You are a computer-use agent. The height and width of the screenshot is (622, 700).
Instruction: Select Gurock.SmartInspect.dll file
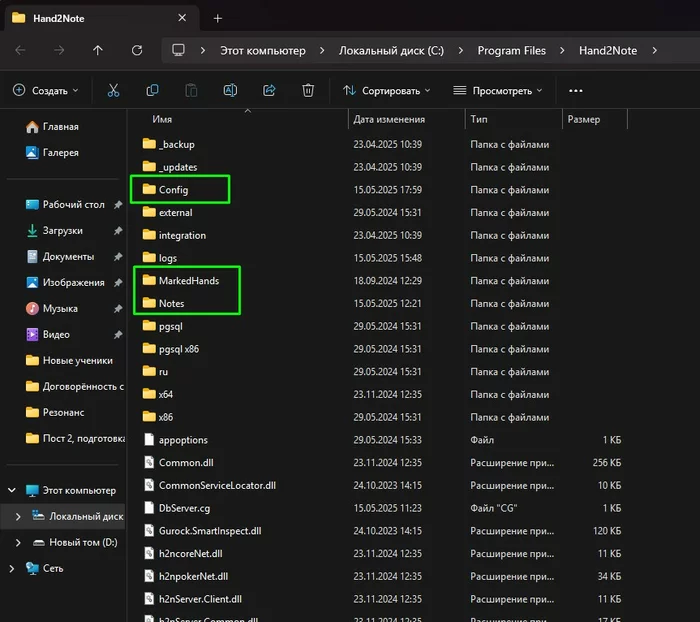pos(210,531)
